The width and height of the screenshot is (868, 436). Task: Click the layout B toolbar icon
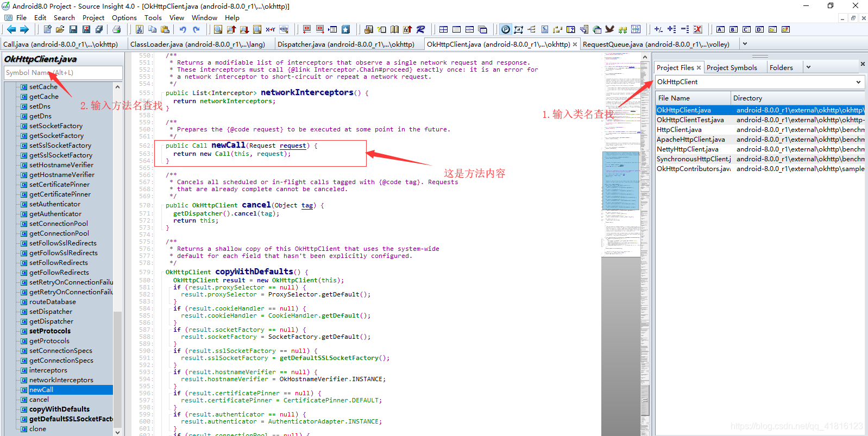click(734, 29)
